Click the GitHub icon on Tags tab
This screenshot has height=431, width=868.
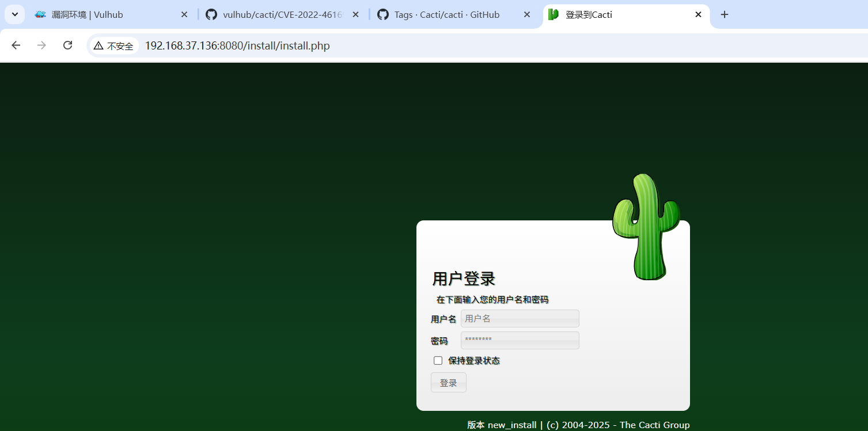pyautogui.click(x=383, y=14)
